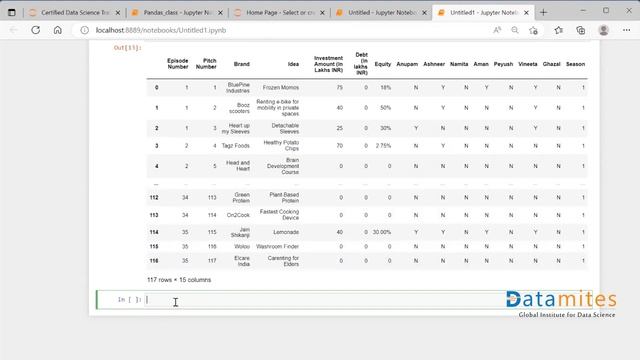
Task: Click the Aman column header
Action: tap(481, 64)
